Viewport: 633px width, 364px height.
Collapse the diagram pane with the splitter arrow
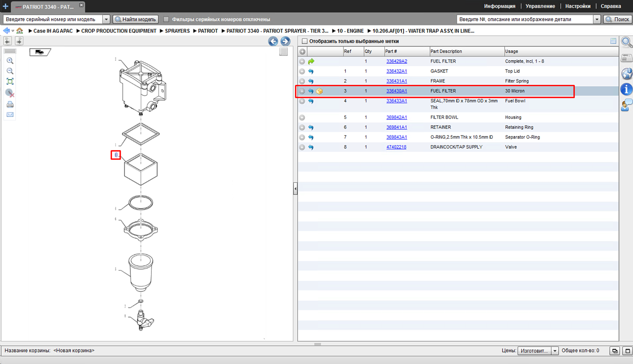295,189
